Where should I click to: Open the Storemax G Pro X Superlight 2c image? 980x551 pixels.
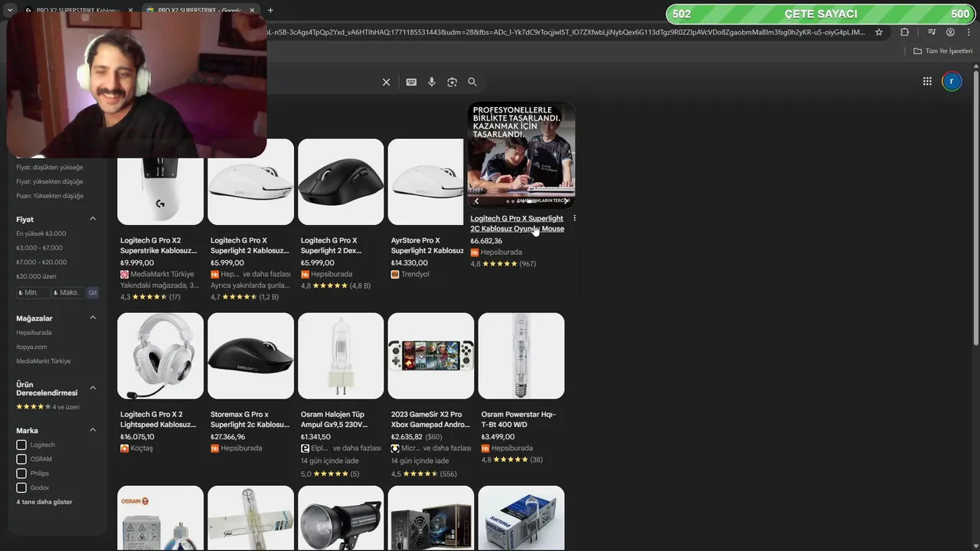point(250,356)
